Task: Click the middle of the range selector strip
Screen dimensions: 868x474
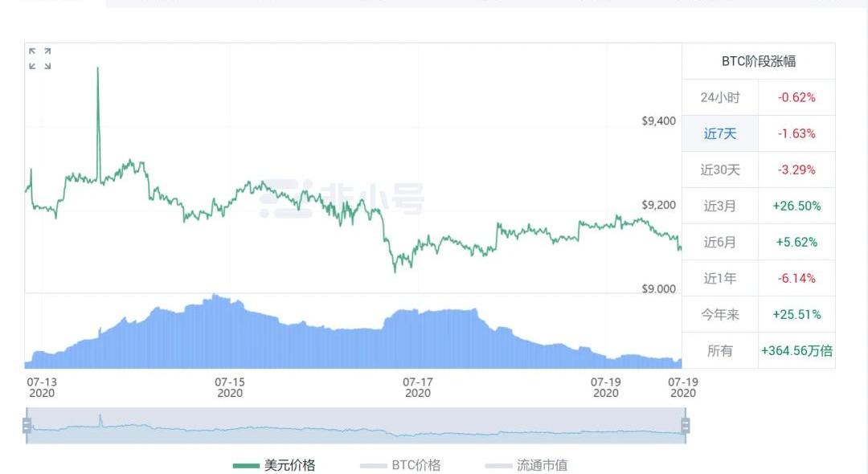Action: pyautogui.click(x=356, y=426)
